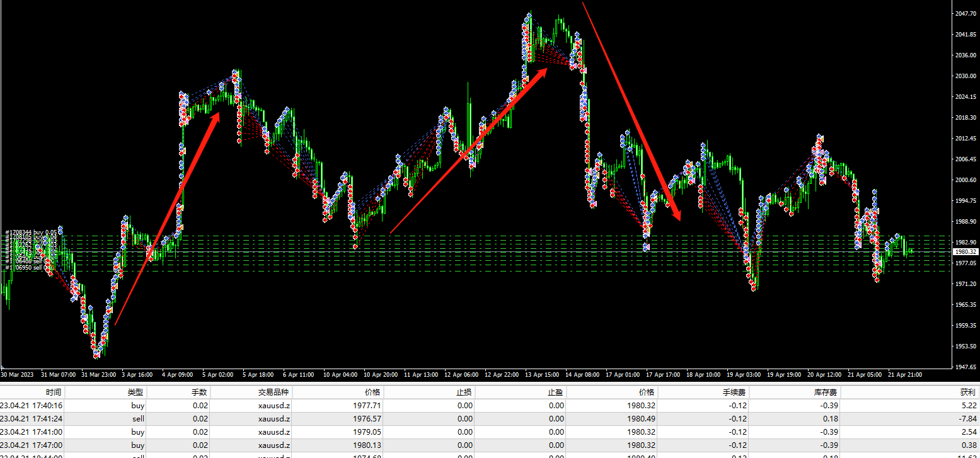This screenshot has height=458, width=980.
Task: Click the sell type cell in 17:41:24 row
Action: 138,418
